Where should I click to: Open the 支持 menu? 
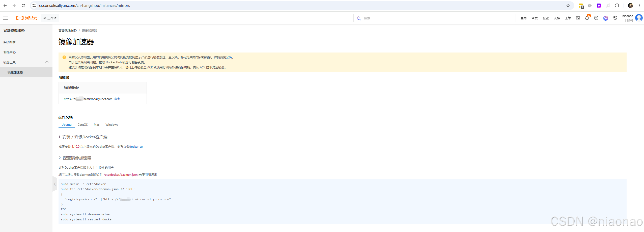click(x=557, y=18)
